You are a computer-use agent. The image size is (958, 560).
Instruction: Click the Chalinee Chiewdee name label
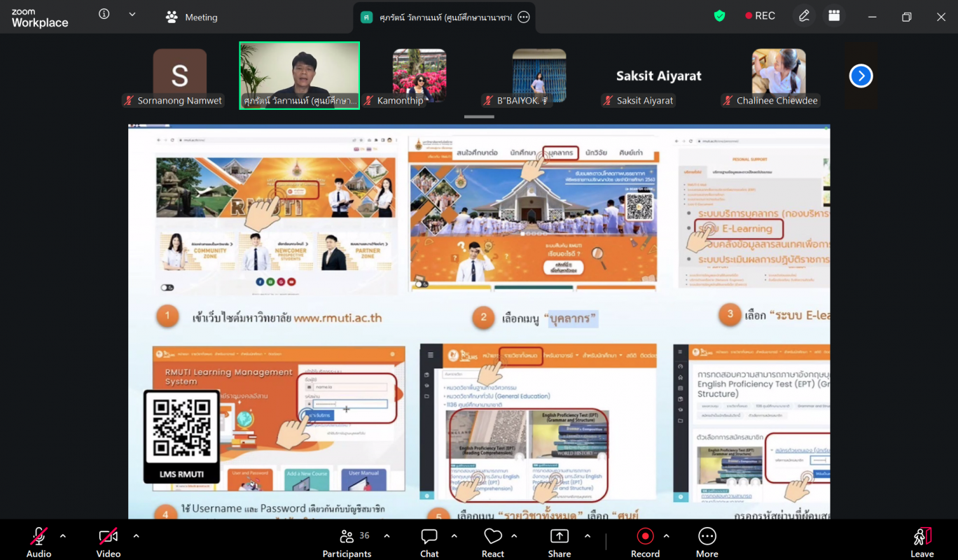point(777,101)
